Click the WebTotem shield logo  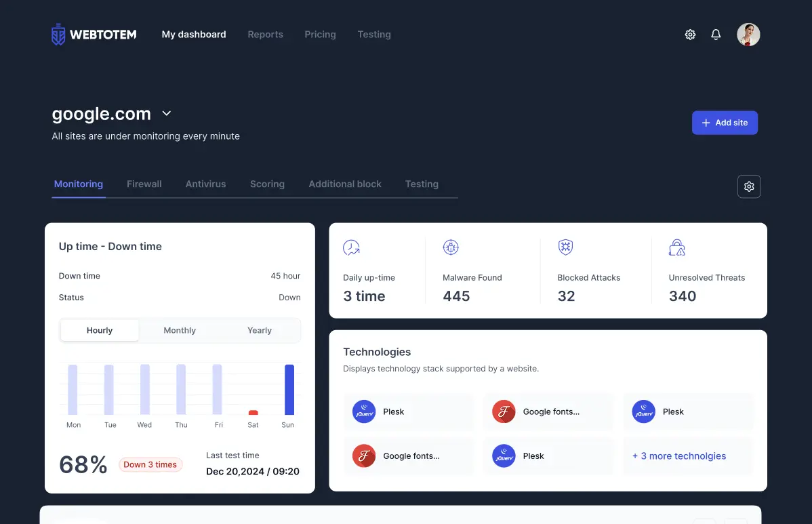coord(59,35)
